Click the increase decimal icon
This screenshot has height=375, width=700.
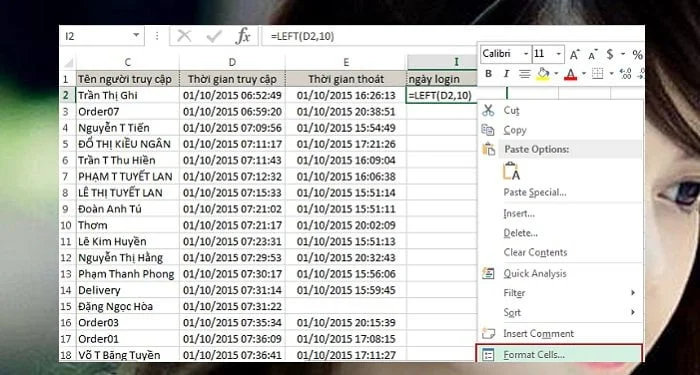(626, 74)
